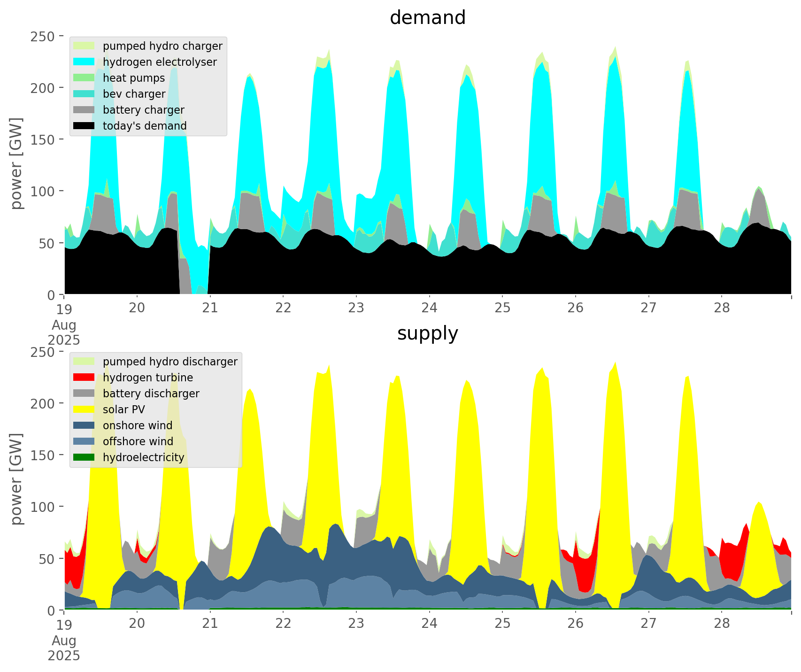801x672 pixels.
Task: Select the 24 date tick on demand chart
Action: (429, 308)
